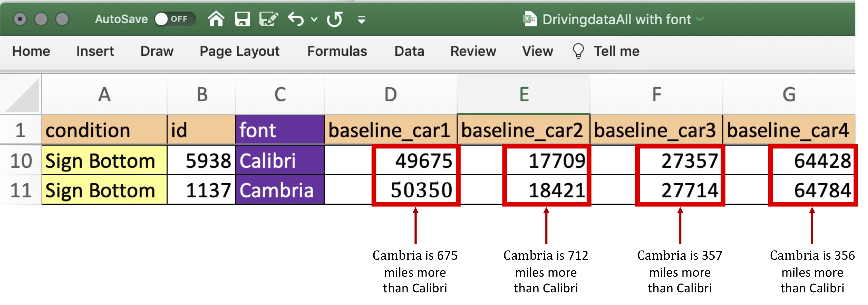Viewport: 868px width, 305px height.
Task: Click the Undo arrow icon
Action: (x=296, y=19)
